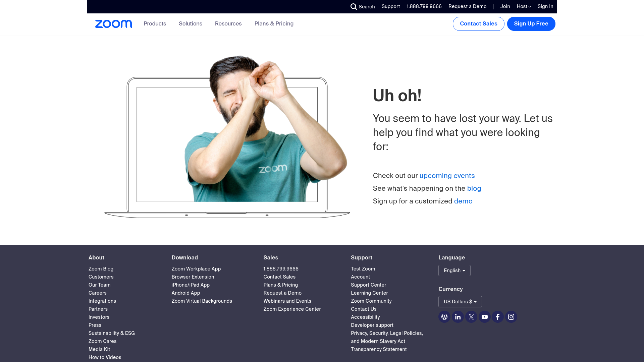Open Zoom Blog footer link
This screenshot has height=362, width=644.
point(101,269)
